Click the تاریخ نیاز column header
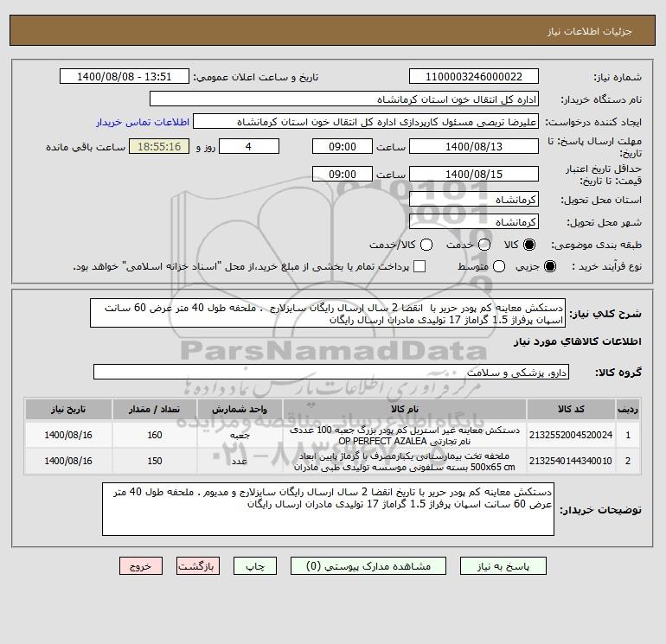The width and height of the screenshot is (666, 644). pos(68,409)
